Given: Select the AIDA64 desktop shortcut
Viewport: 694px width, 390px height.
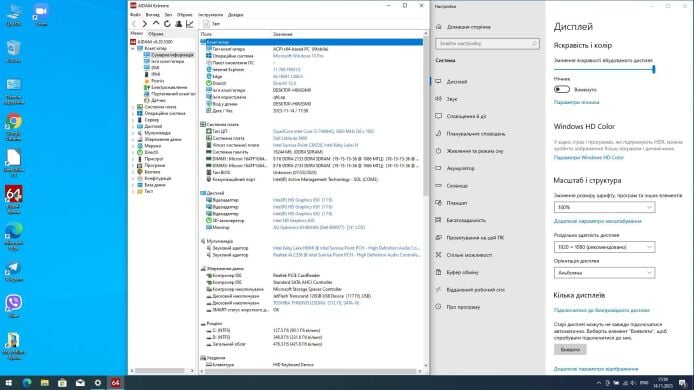Looking at the screenshot, I should point(14,200).
